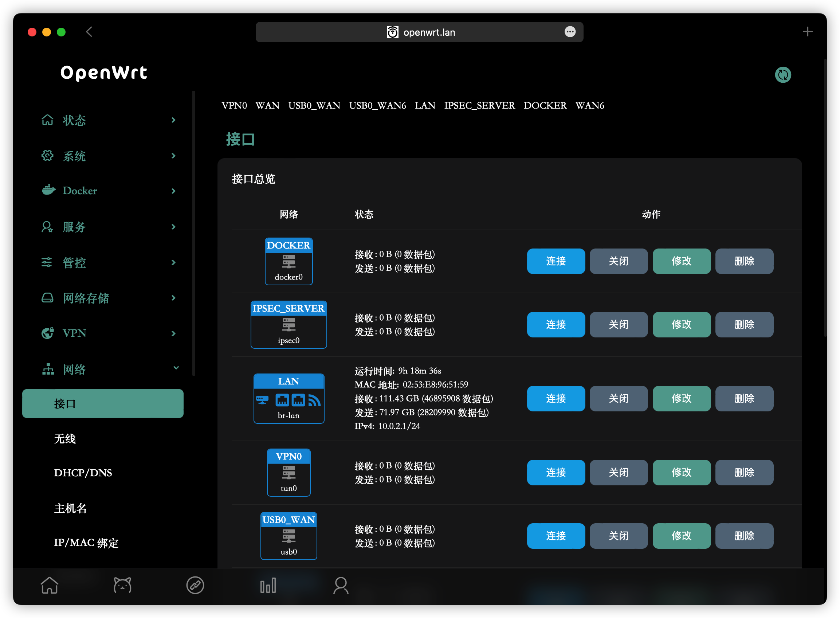Click the main page vertical scrollbar
Screen dimensions: 840x618
(x=825, y=198)
